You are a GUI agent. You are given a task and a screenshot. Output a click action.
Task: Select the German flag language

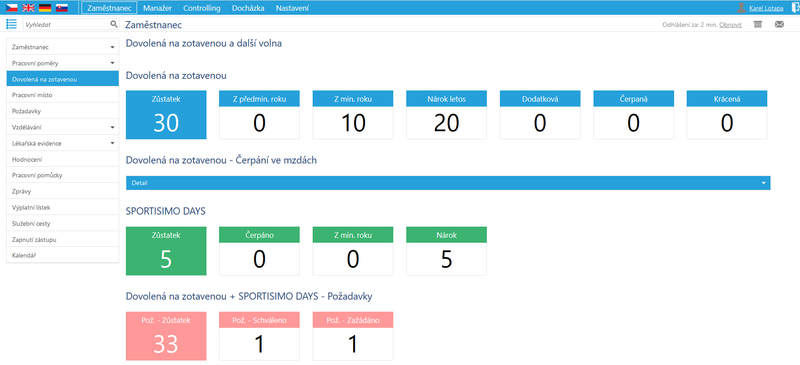coord(45,8)
